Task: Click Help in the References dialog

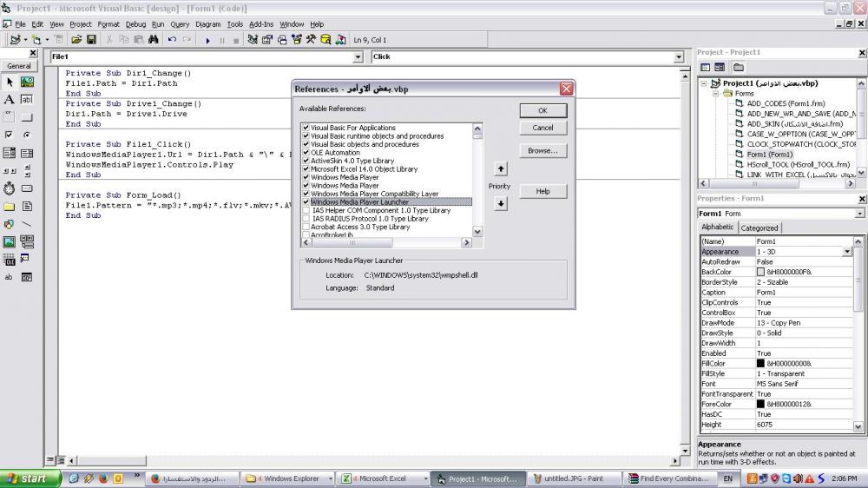Action: point(543,191)
